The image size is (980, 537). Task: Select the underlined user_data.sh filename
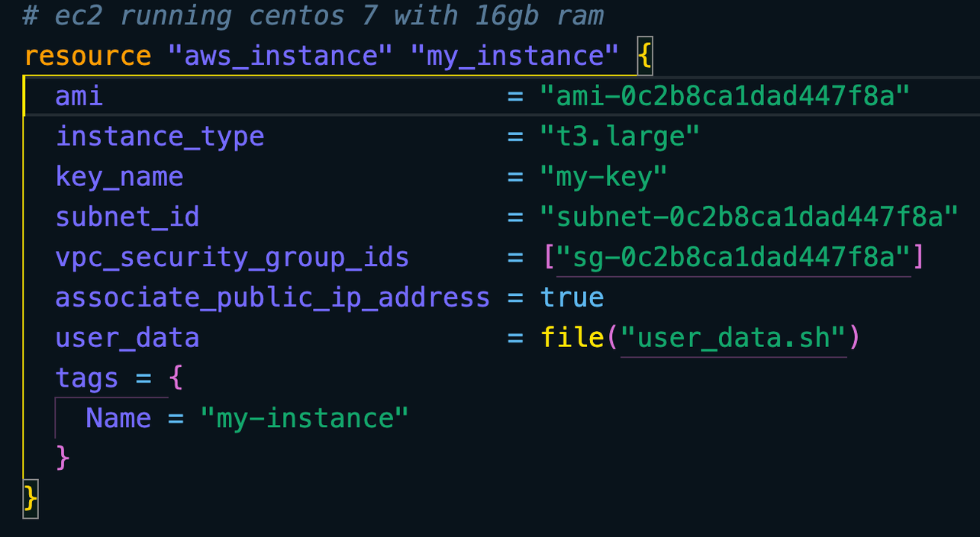(x=734, y=337)
